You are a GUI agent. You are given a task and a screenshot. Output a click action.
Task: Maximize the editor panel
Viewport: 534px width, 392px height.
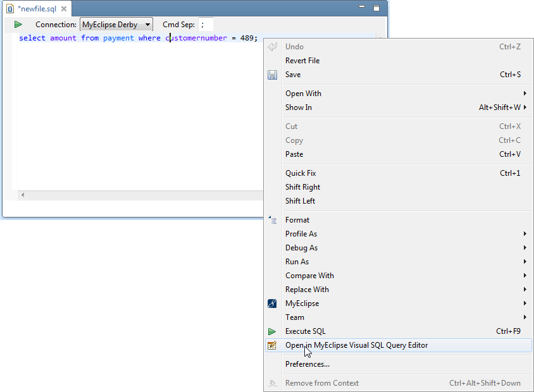(x=376, y=8)
